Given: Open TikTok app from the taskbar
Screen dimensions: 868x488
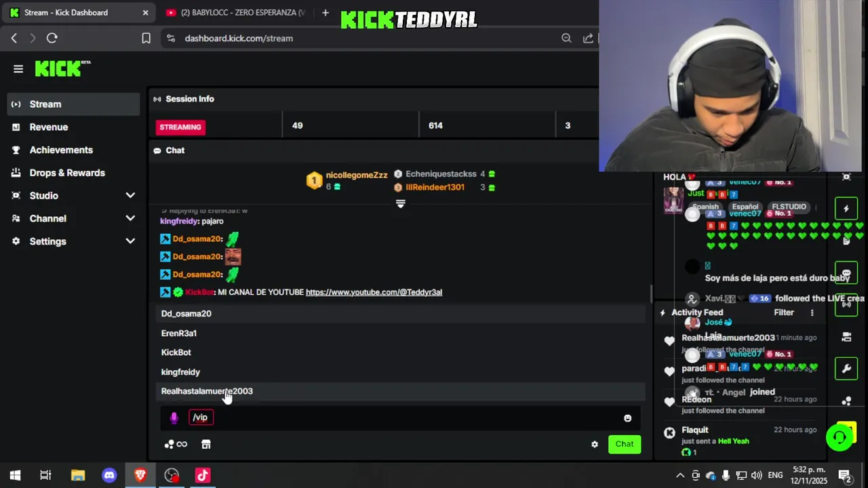Looking at the screenshot, I should (203, 475).
